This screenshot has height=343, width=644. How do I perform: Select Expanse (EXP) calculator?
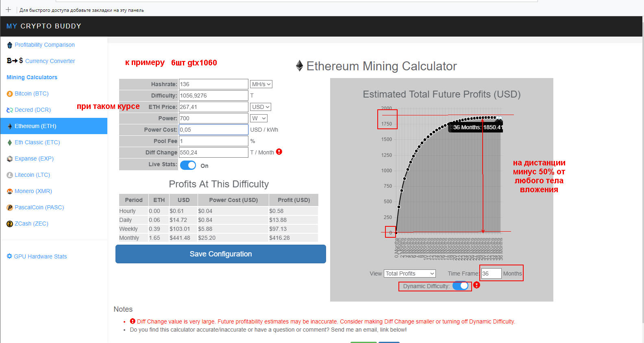34,158
